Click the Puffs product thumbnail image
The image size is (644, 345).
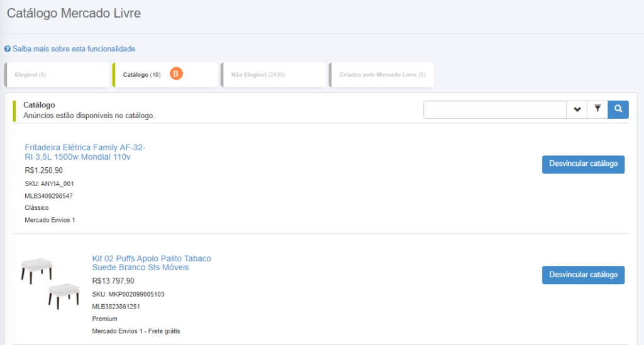click(x=50, y=283)
